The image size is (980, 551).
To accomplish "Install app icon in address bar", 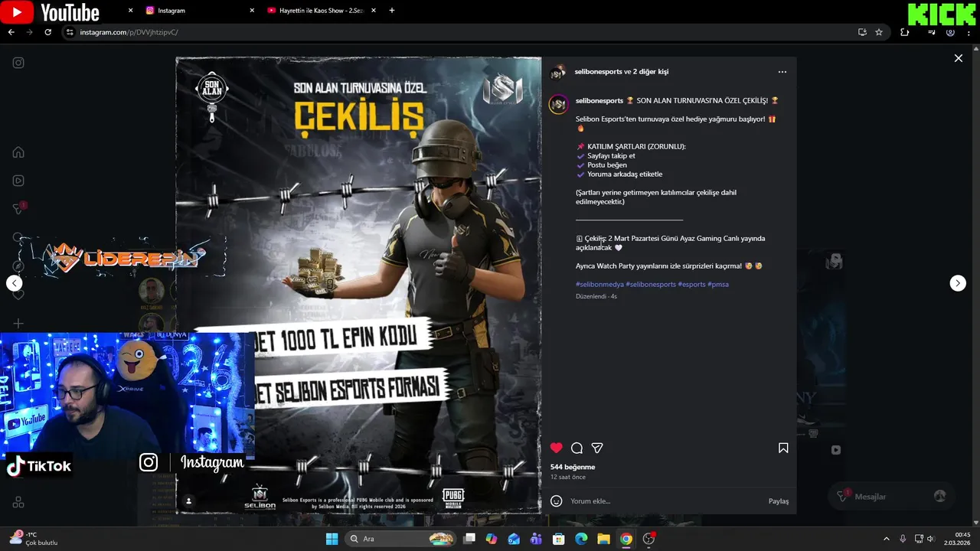I will [862, 32].
